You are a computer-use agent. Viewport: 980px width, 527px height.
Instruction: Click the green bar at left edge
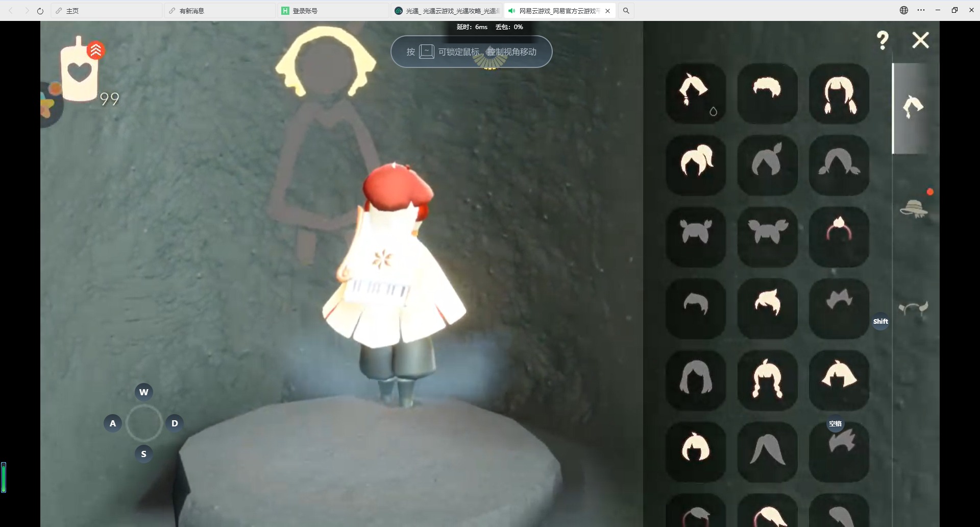pyautogui.click(x=4, y=477)
